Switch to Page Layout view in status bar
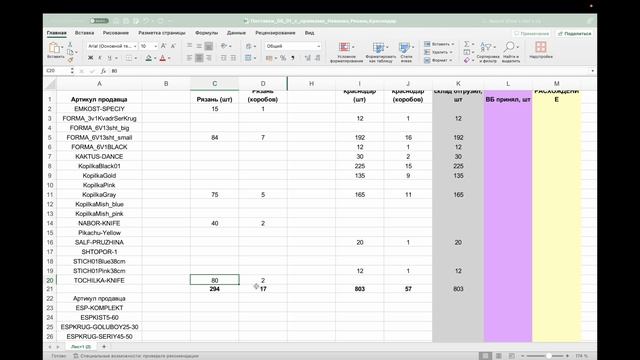Screen dimensions: 640x360 click(x=499, y=356)
